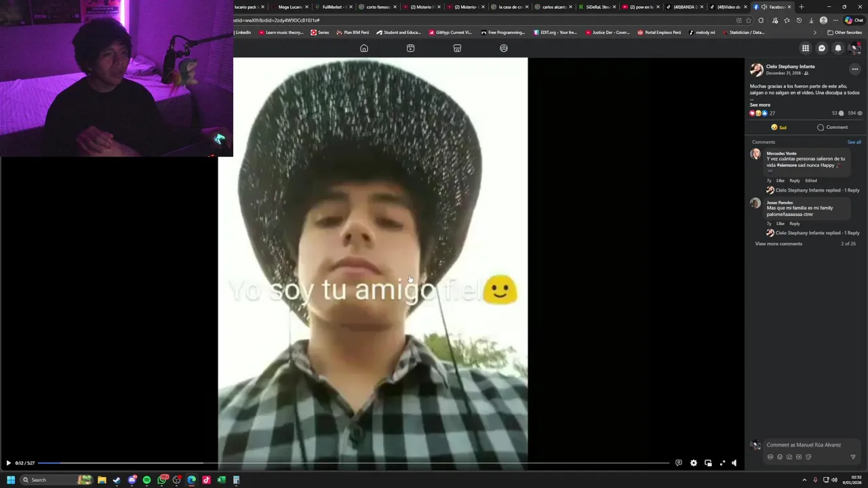
Task: Show hidden system tray icons
Action: [x=805, y=480]
